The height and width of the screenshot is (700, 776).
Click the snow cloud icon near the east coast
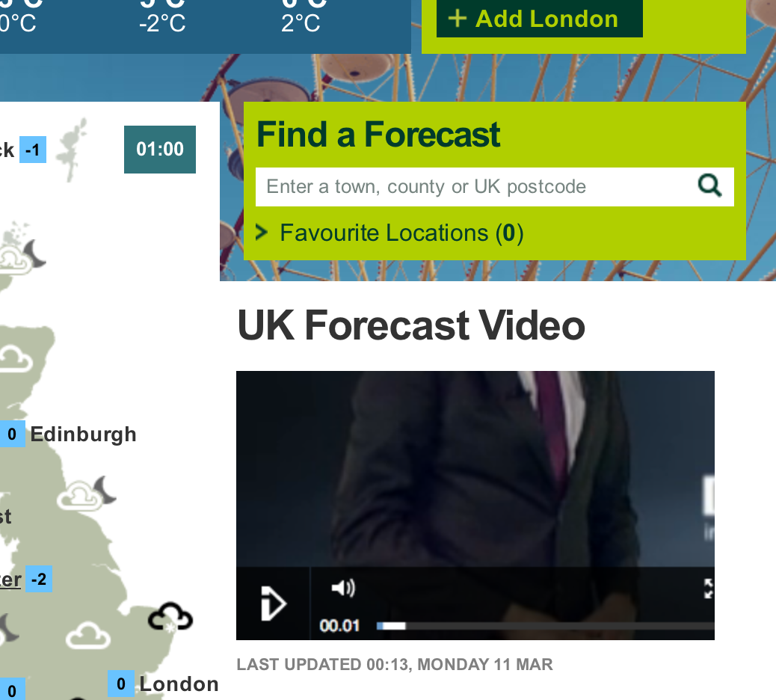(x=170, y=617)
